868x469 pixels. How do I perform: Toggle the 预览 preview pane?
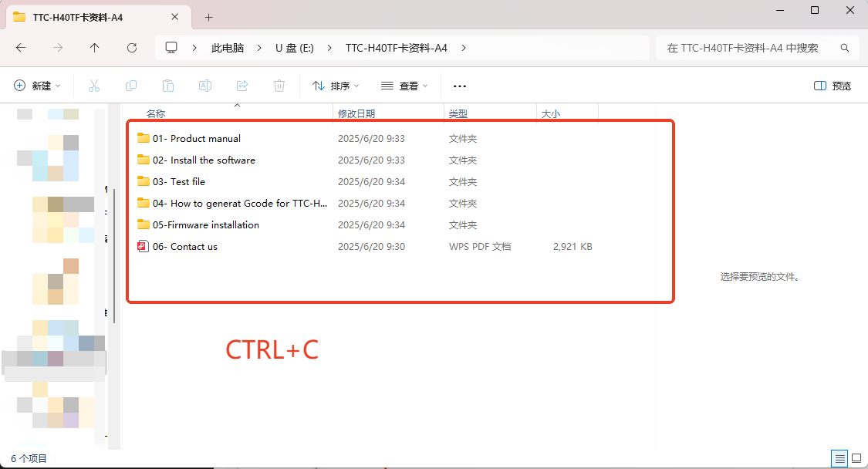(x=833, y=86)
